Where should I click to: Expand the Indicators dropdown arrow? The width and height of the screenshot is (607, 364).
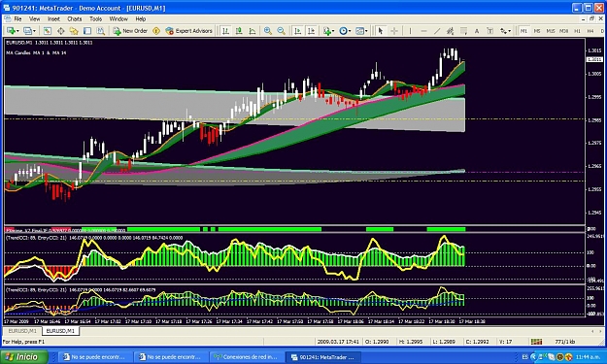point(333,31)
